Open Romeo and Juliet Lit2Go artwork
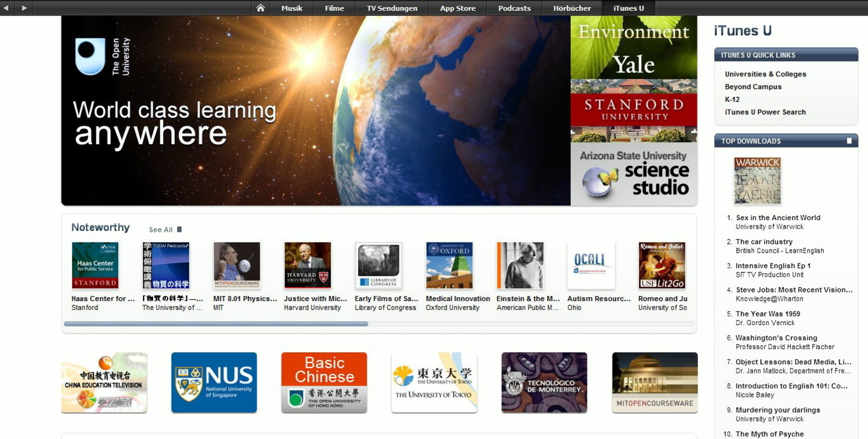The image size is (868, 439). pyautogui.click(x=662, y=265)
